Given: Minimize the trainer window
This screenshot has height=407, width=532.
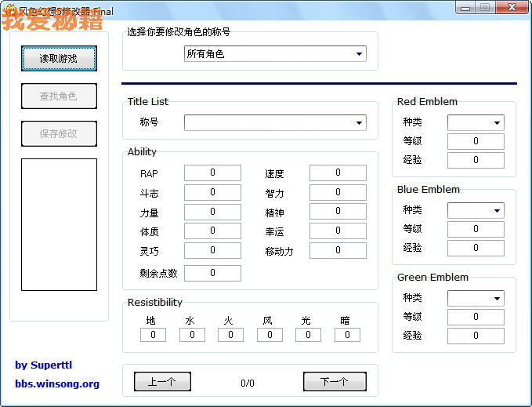Looking at the screenshot, I should pos(468,7).
